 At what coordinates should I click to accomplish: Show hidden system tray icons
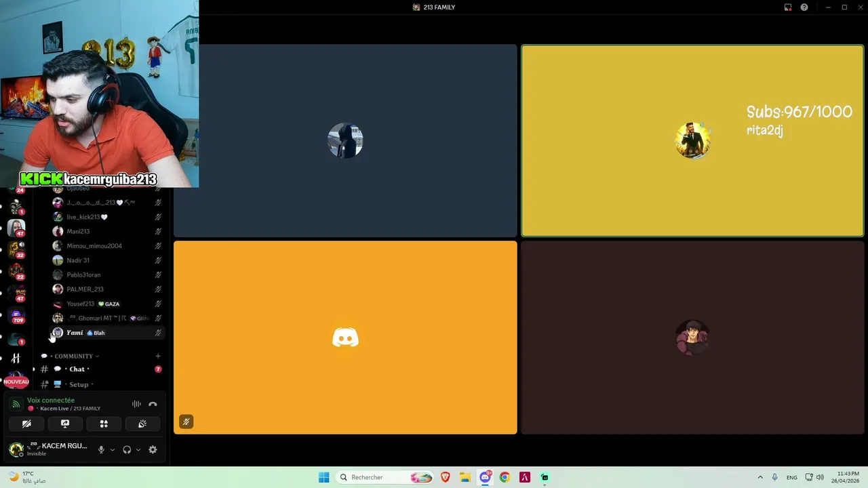pyautogui.click(x=760, y=477)
